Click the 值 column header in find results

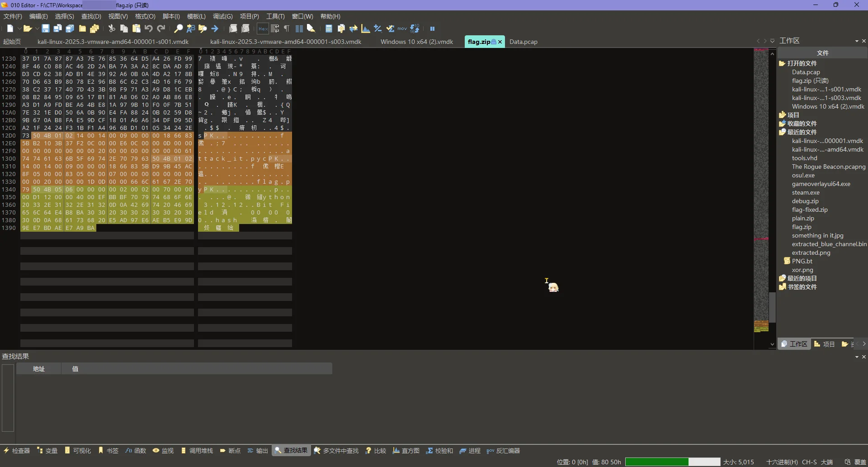tap(75, 369)
